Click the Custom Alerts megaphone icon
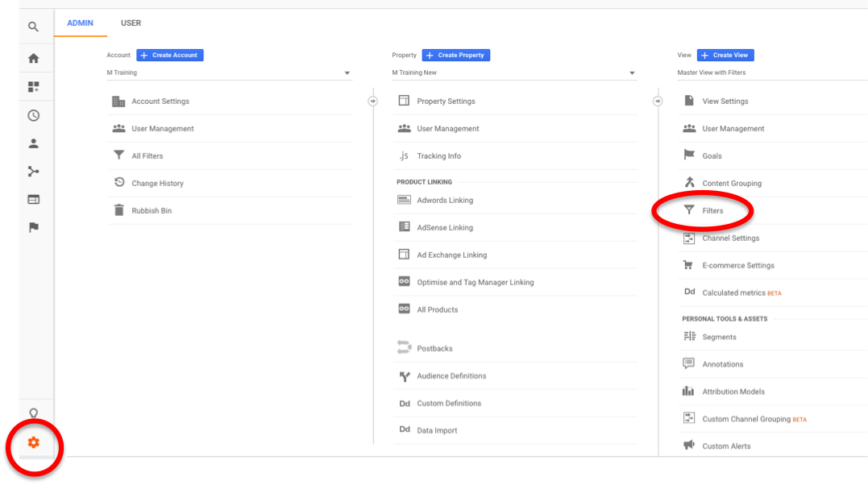 (x=688, y=445)
